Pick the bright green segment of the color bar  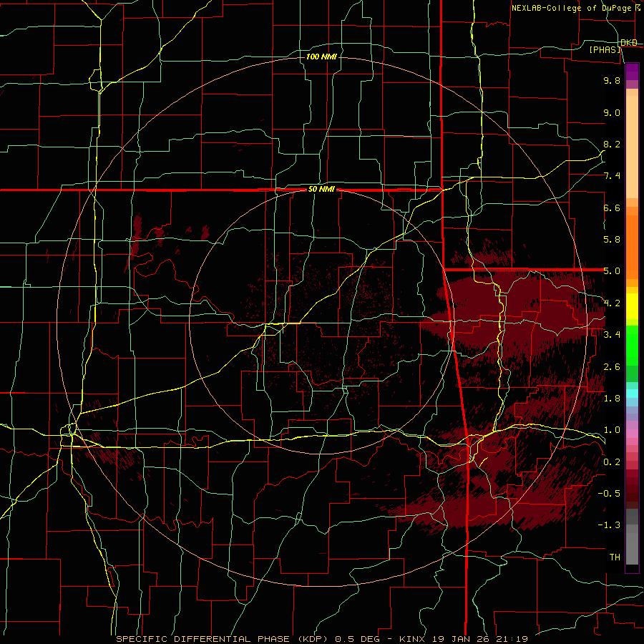(x=632, y=345)
